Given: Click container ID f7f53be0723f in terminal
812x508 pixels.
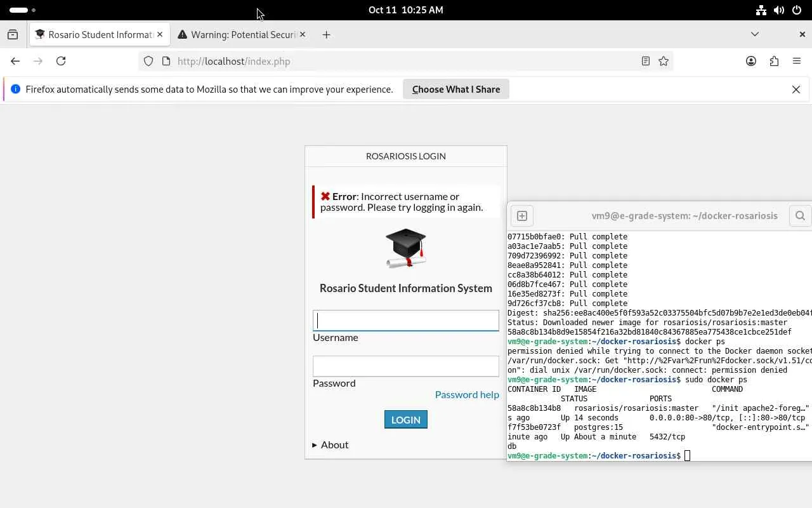Looking at the screenshot, I should pos(534,427).
